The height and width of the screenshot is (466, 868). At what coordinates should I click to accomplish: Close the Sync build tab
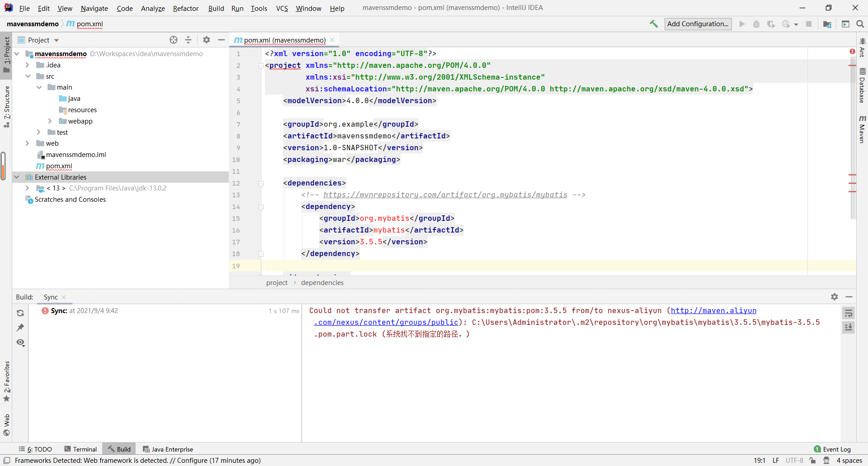click(64, 297)
